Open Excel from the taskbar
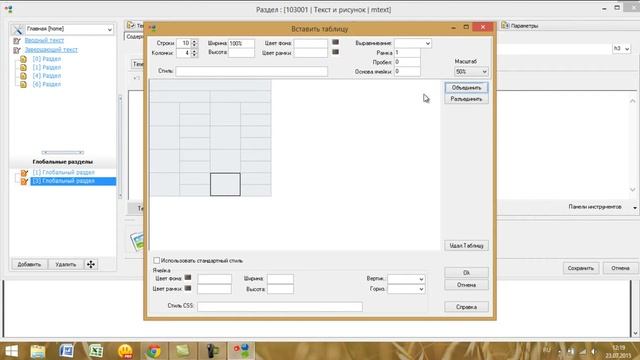This screenshot has height=360, width=640. tap(96, 351)
